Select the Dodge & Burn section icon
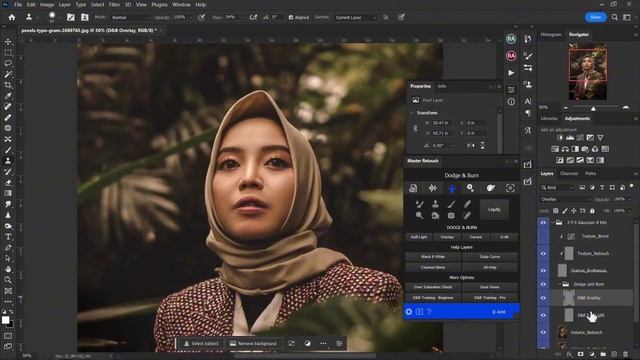640x360 pixels. tap(452, 188)
